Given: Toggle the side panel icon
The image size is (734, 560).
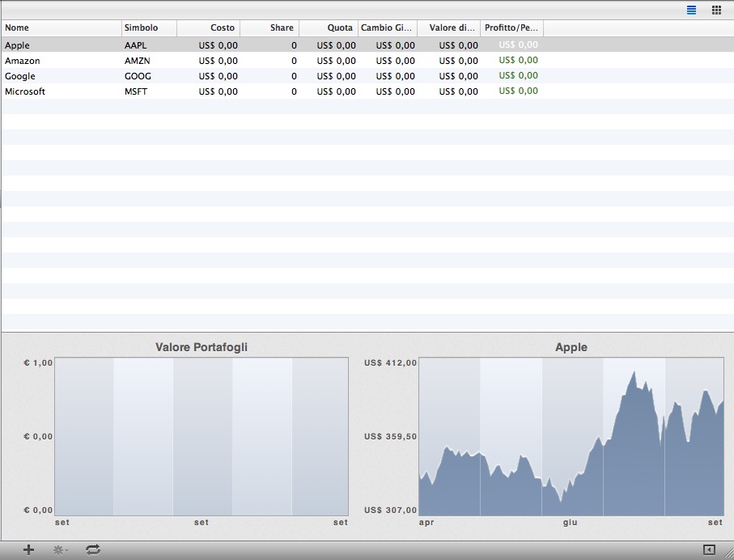Looking at the screenshot, I should coord(709,549).
